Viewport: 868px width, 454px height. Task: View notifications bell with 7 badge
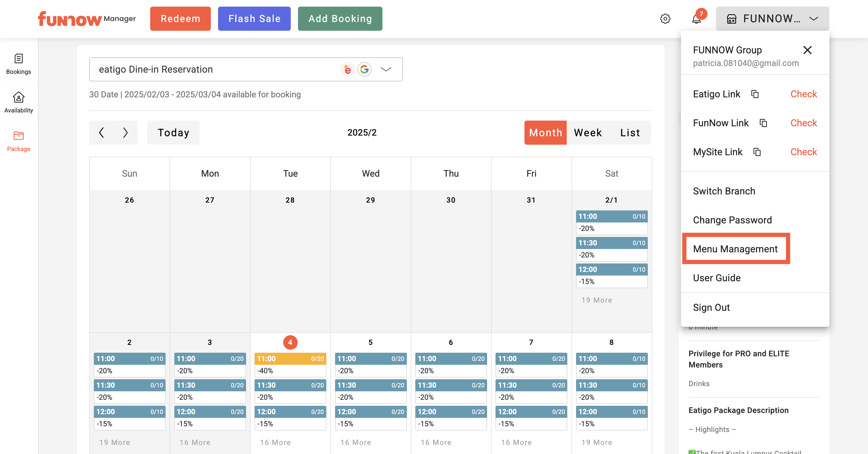[x=696, y=18]
